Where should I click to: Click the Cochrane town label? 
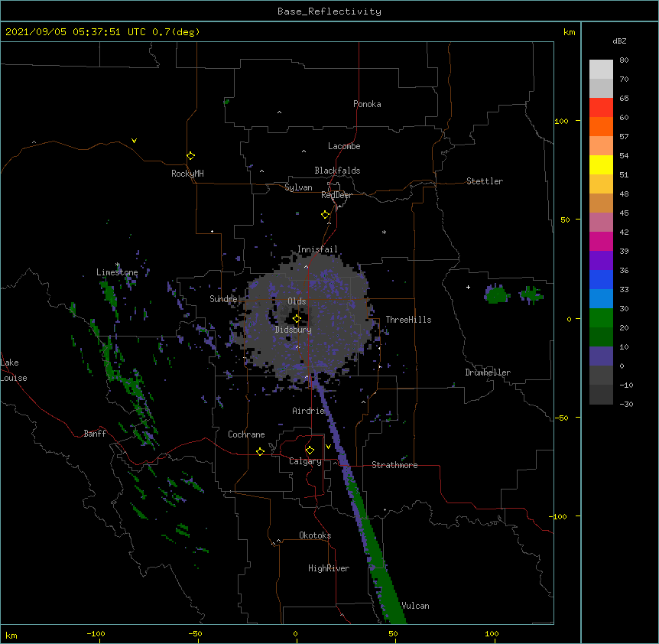pos(246,434)
